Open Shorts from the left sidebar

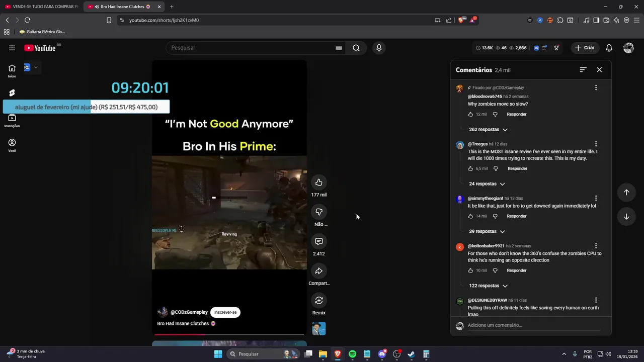(12, 93)
